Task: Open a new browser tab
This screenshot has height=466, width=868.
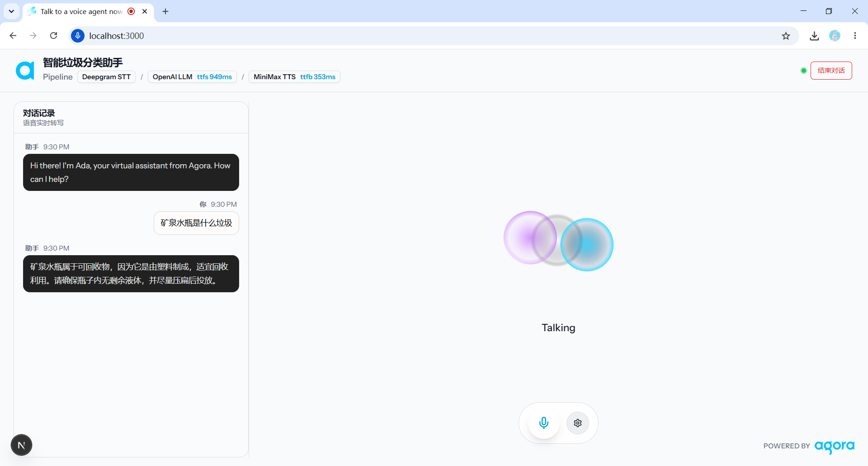Action: pyautogui.click(x=165, y=11)
